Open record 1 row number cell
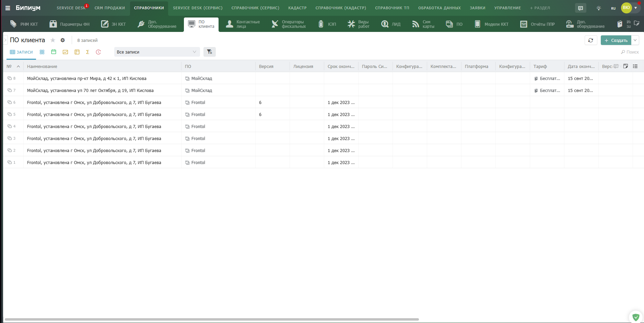The height and width of the screenshot is (323, 644). click(x=13, y=162)
